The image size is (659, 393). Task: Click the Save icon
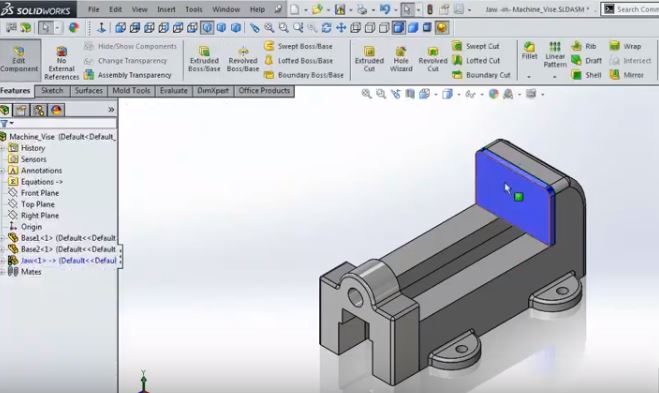coord(340,9)
